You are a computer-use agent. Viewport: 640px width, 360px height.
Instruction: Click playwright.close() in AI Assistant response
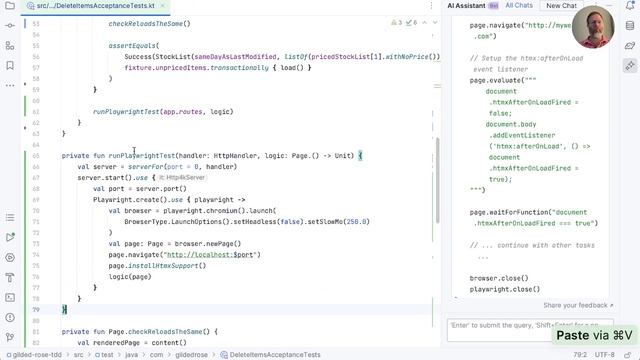tap(504, 289)
